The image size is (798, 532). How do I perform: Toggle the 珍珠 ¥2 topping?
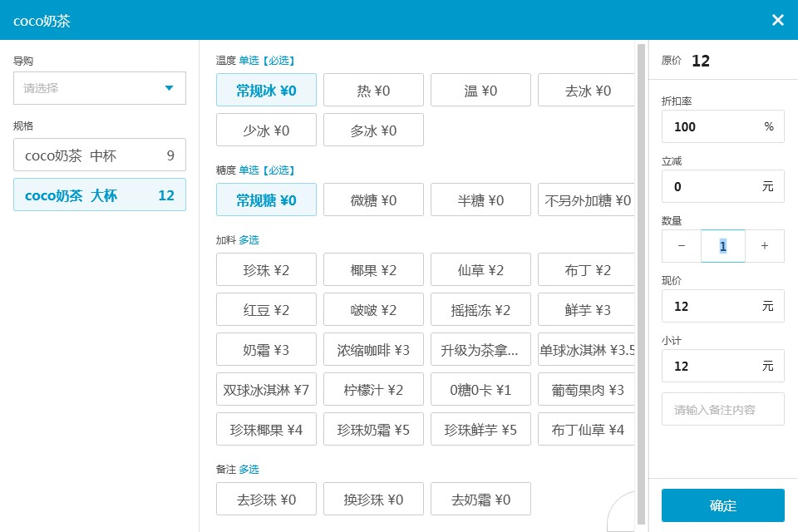pos(266,269)
